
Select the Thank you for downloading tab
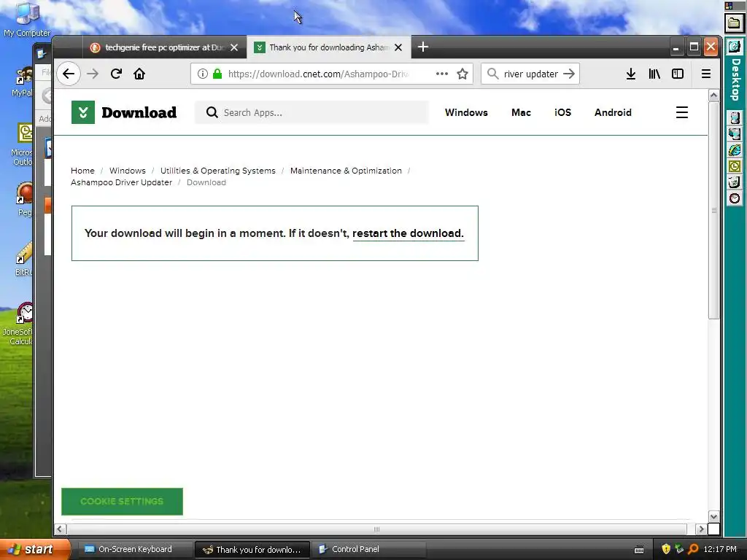click(x=329, y=47)
